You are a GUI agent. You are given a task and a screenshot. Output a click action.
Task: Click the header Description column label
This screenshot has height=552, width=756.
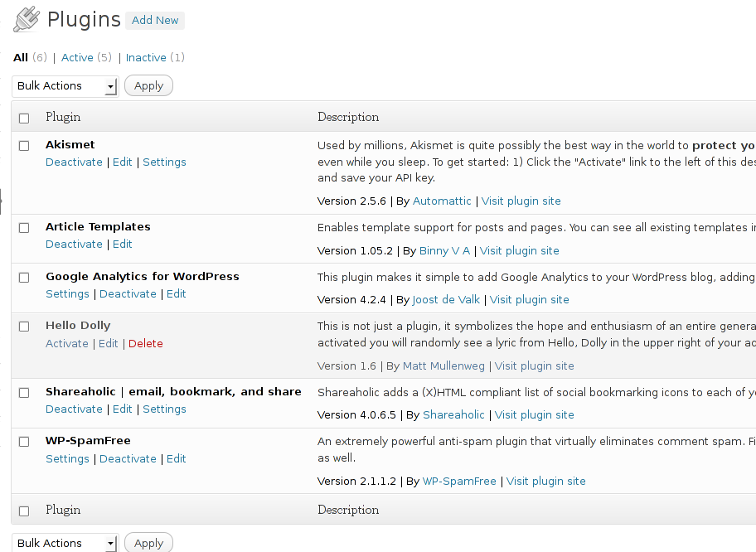pyautogui.click(x=348, y=118)
